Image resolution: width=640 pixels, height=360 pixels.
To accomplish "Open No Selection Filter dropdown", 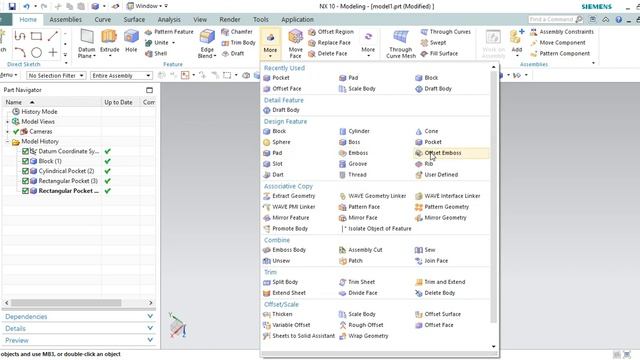I will (56, 76).
